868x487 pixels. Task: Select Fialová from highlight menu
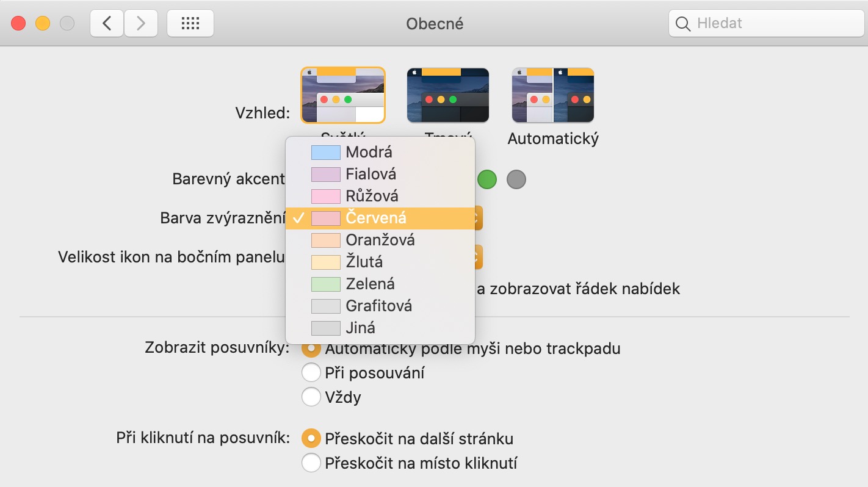pyautogui.click(x=371, y=174)
